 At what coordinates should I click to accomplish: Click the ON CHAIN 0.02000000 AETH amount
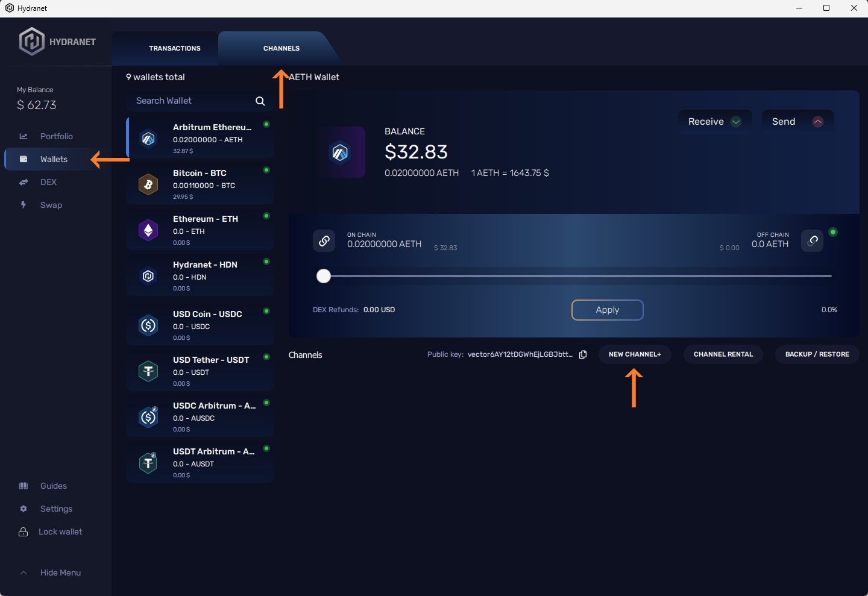click(385, 244)
